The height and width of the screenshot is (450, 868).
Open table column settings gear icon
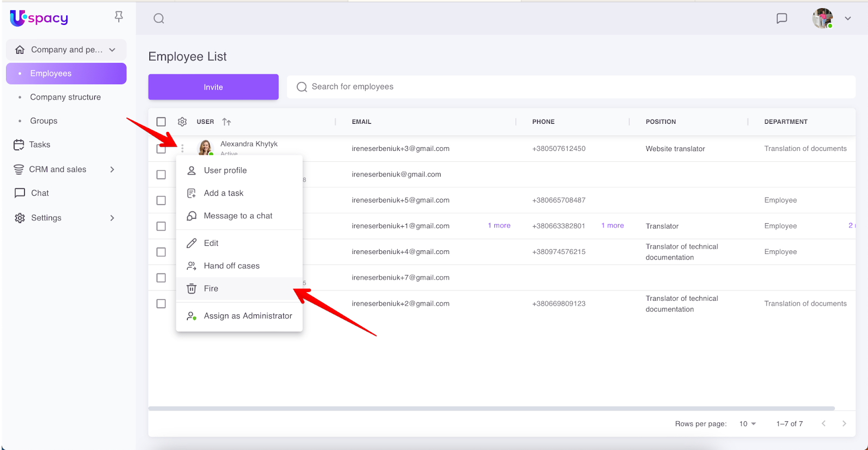(x=182, y=122)
